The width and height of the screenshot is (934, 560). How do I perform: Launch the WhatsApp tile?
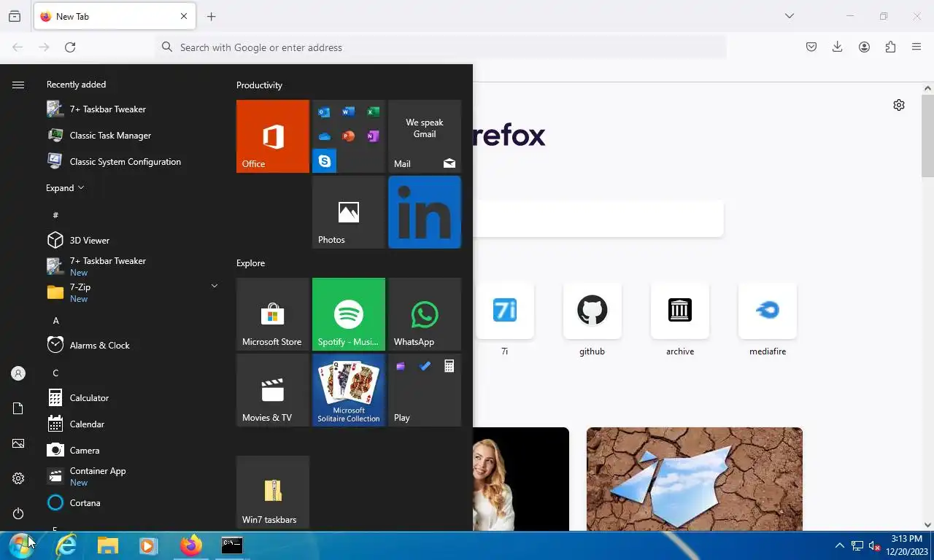click(x=425, y=314)
